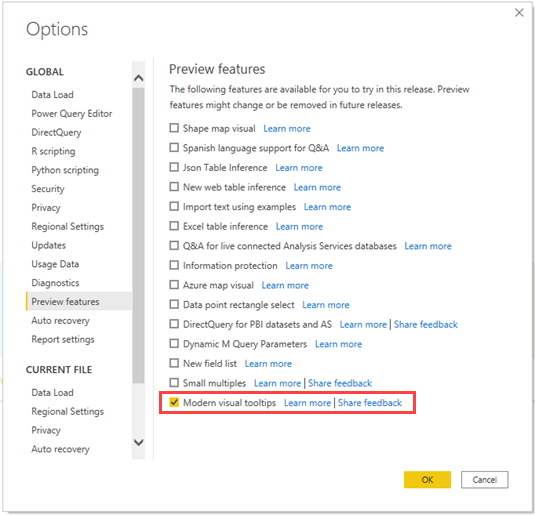Image resolution: width=535 pixels, height=515 pixels.
Task: Open Learn more for Import text using examples
Action: [327, 207]
